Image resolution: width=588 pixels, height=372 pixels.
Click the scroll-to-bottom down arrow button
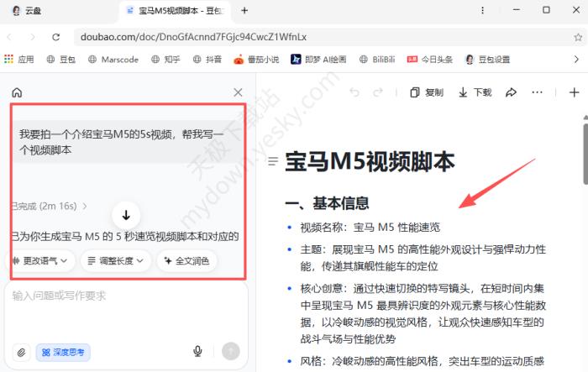tap(127, 215)
